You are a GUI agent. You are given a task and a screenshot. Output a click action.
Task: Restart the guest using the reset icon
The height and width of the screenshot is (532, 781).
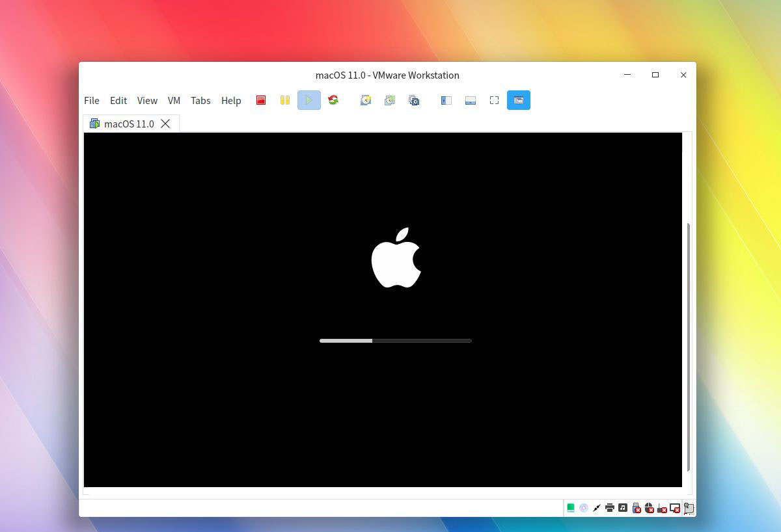[333, 100]
